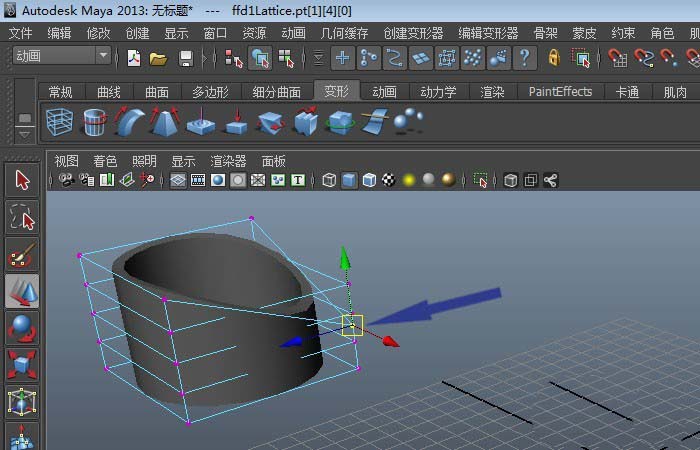Click the Lattice deformer shelf icon

[59, 121]
